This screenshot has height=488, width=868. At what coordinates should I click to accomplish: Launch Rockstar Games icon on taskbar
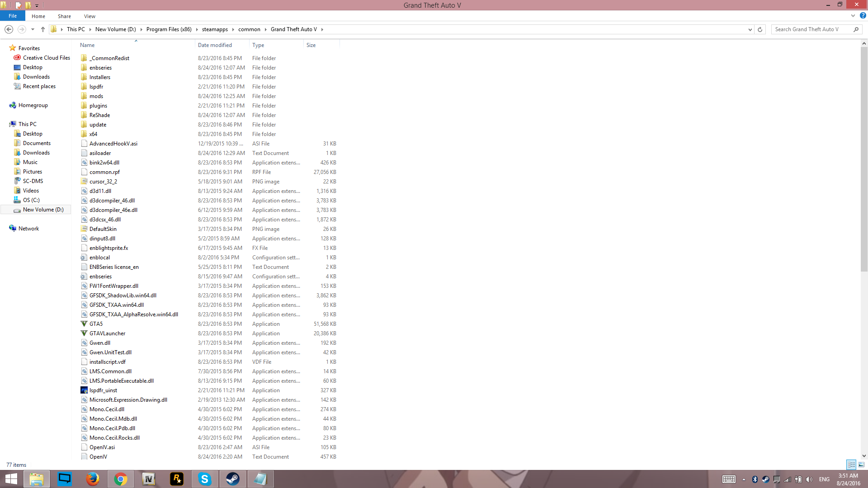pos(177,479)
